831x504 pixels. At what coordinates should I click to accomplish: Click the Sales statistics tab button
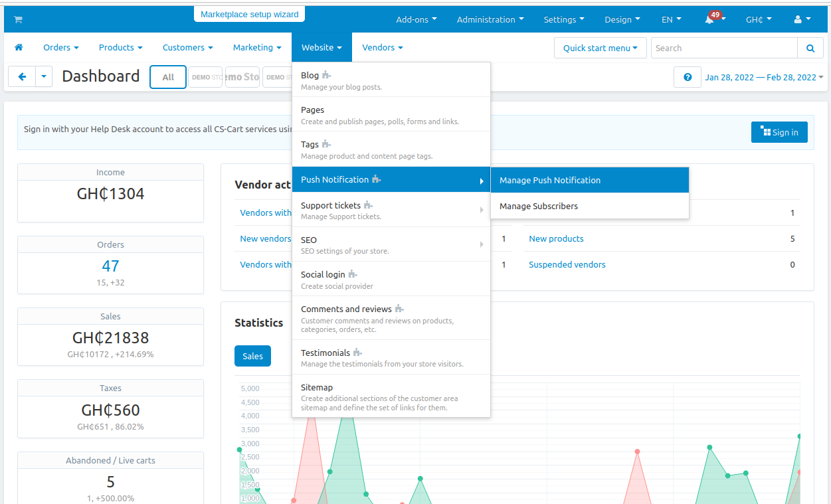pos(252,356)
